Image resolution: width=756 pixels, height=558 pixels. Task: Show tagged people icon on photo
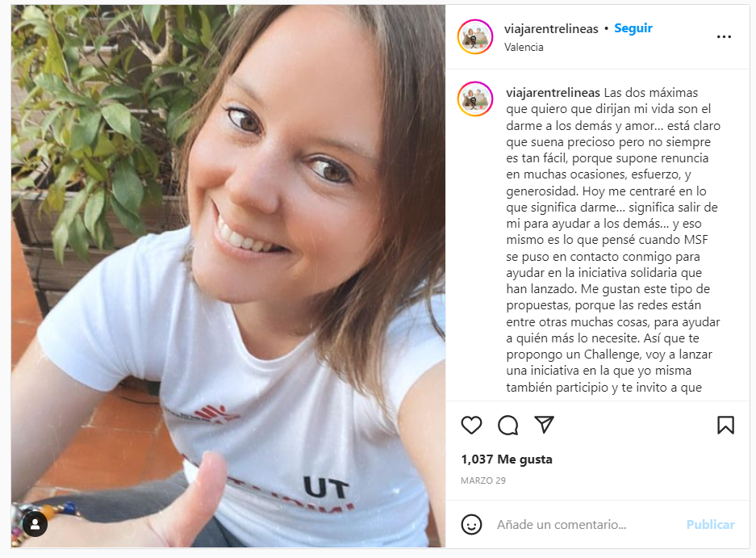coord(36,524)
